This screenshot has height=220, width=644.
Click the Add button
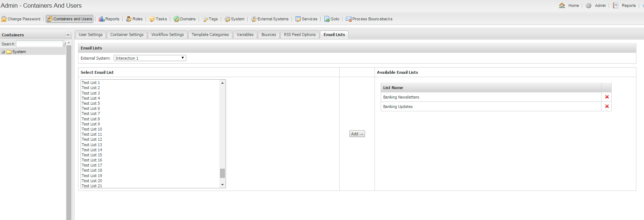click(x=357, y=134)
